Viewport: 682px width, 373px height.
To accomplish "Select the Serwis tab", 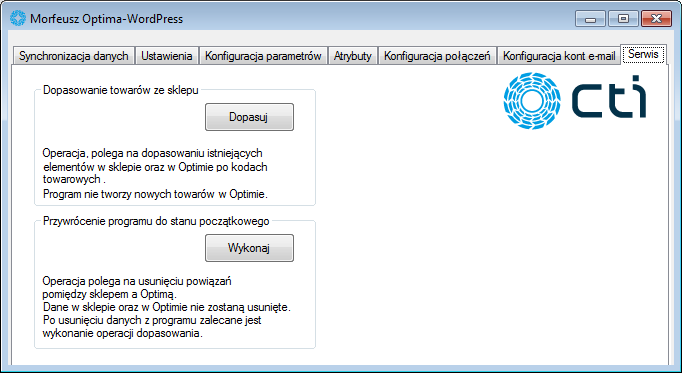I will (643, 54).
